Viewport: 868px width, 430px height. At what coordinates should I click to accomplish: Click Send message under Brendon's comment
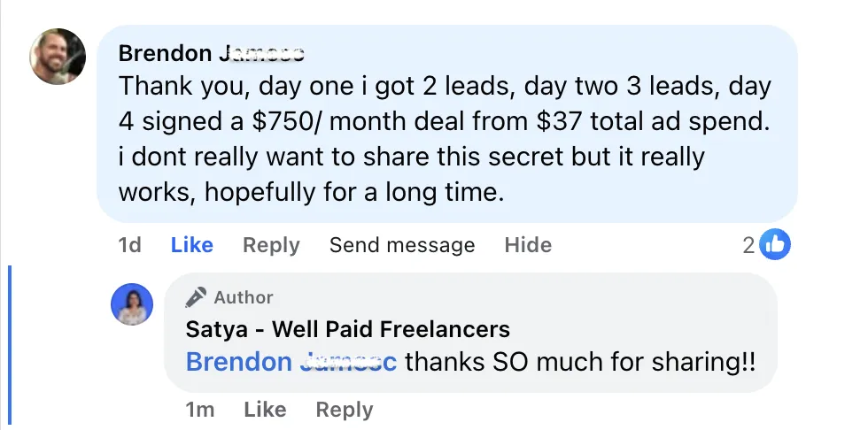pyautogui.click(x=401, y=245)
